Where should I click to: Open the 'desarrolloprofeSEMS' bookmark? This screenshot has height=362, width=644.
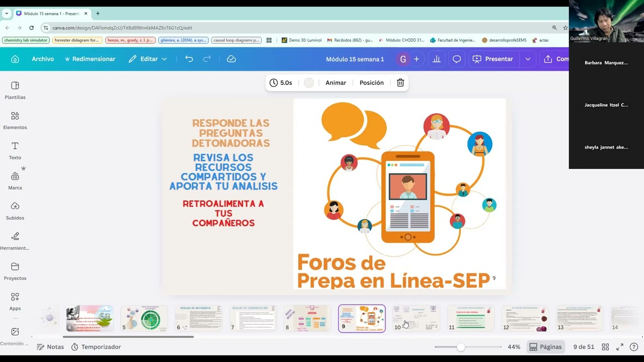pos(505,40)
